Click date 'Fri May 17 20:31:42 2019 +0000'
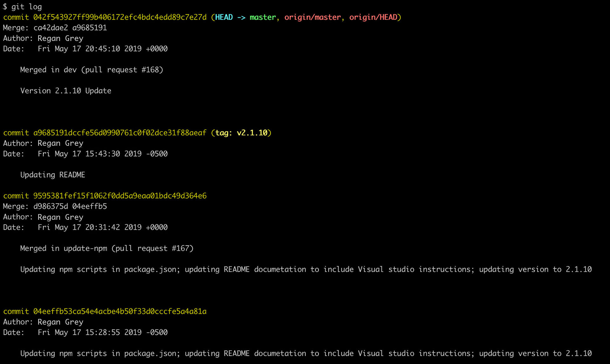This screenshot has height=364, width=610. (103, 227)
